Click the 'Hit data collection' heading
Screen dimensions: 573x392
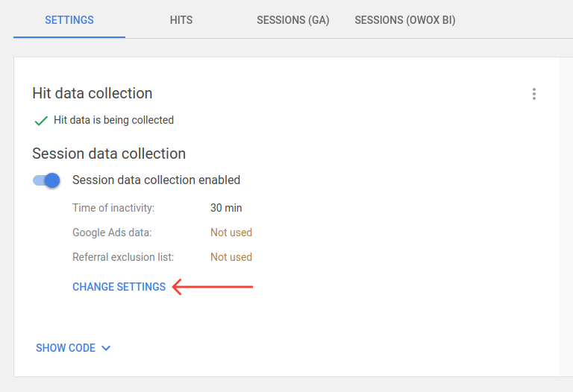(92, 93)
